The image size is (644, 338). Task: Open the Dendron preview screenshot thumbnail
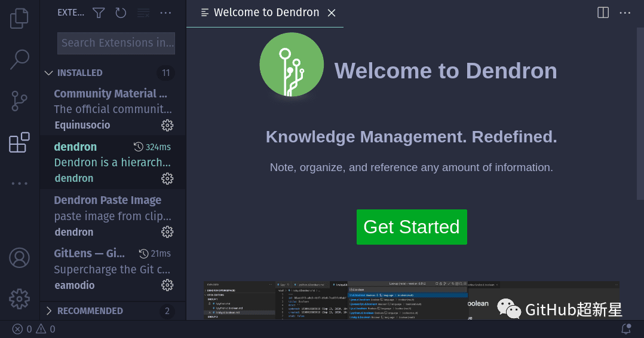(412, 300)
